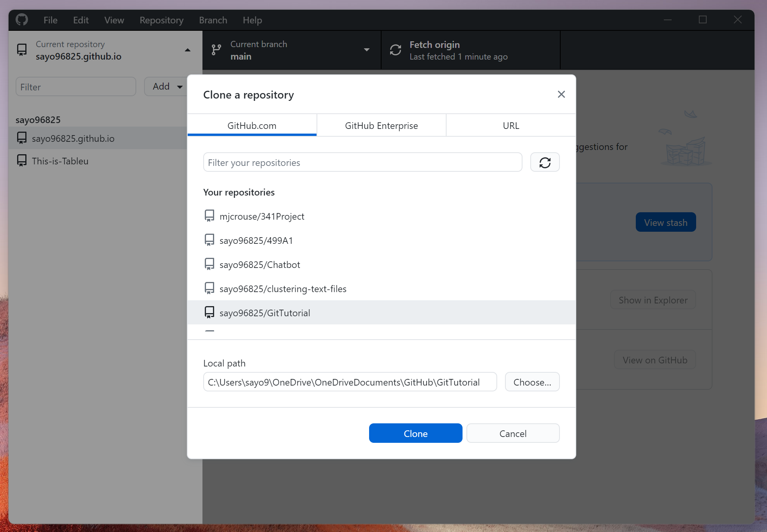Image resolution: width=767 pixels, height=532 pixels.
Task: Collapse the Current repository dropdown arrow
Action: (x=188, y=50)
